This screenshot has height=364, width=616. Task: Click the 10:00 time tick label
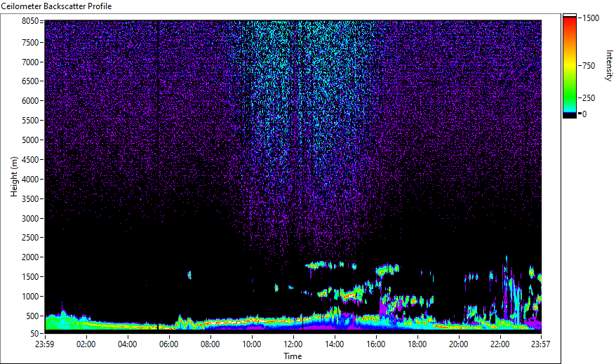coord(251,344)
